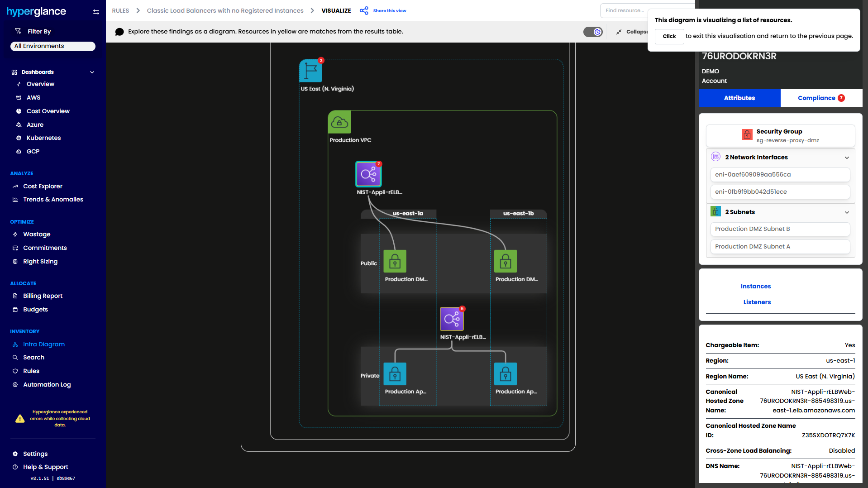Open the Instances link
The width and height of the screenshot is (868, 488).
(x=755, y=287)
